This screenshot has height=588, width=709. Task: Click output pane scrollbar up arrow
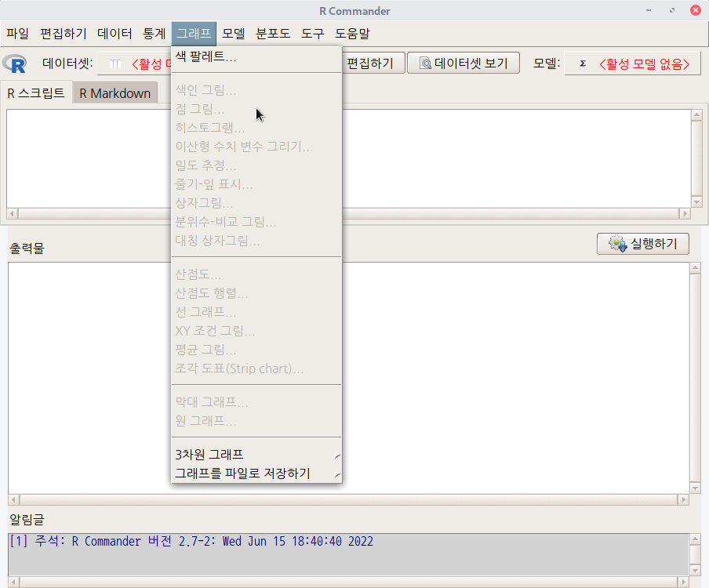coord(696,268)
